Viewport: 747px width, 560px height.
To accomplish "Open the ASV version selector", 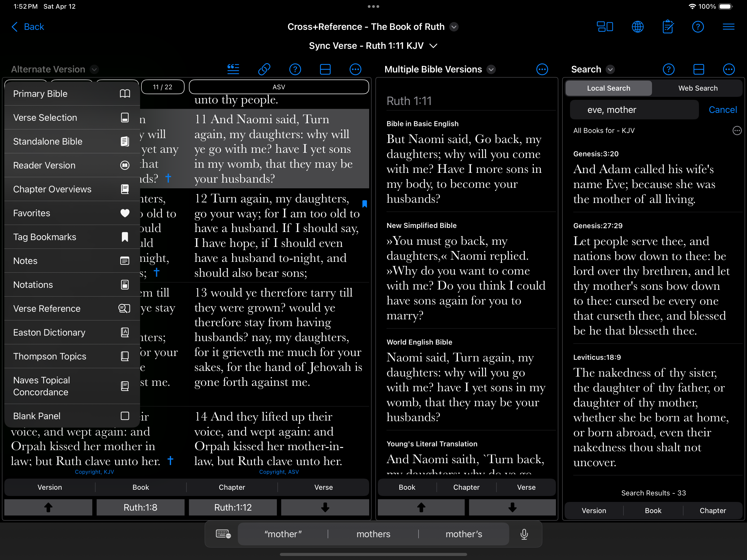I will click(x=278, y=87).
